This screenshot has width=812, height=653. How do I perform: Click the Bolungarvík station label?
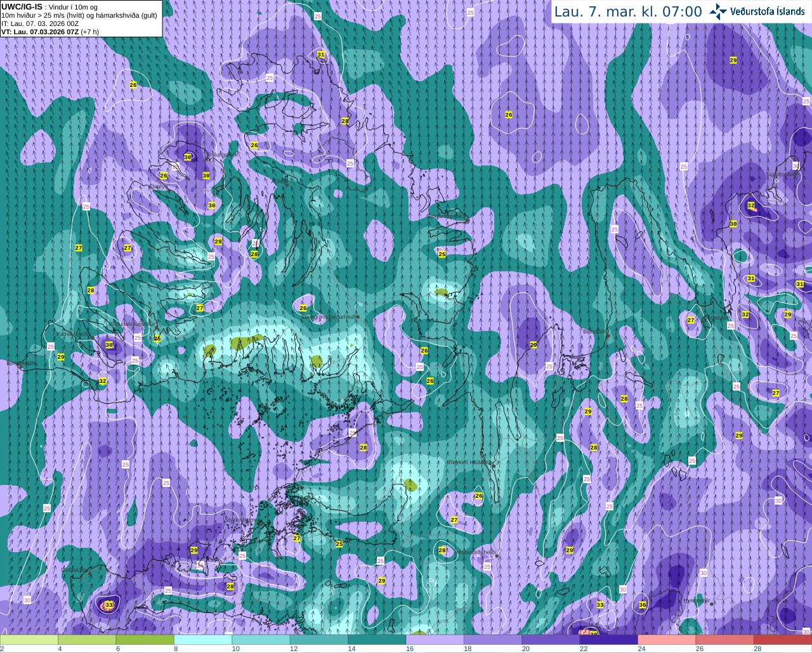(223, 155)
